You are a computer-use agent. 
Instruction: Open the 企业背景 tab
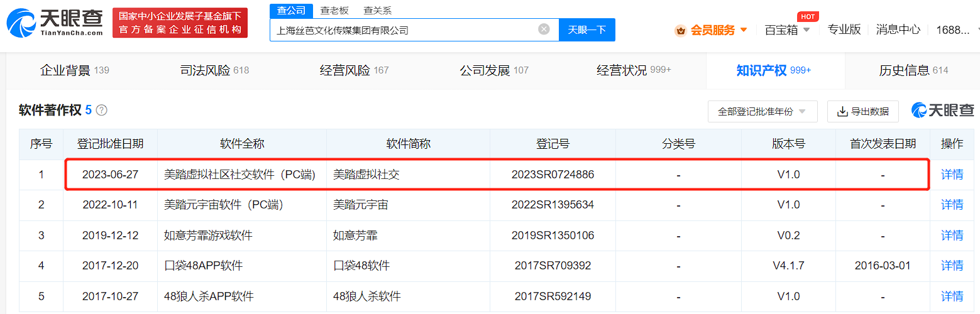(x=75, y=70)
